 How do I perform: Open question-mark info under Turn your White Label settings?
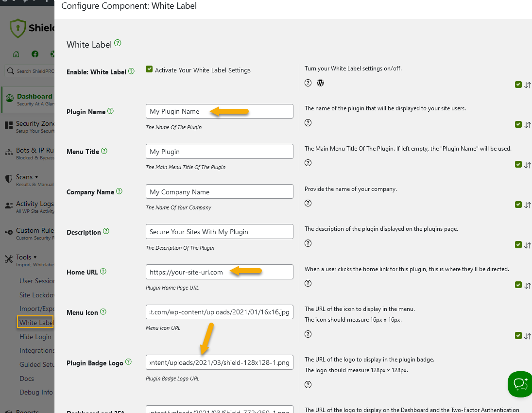click(x=308, y=83)
